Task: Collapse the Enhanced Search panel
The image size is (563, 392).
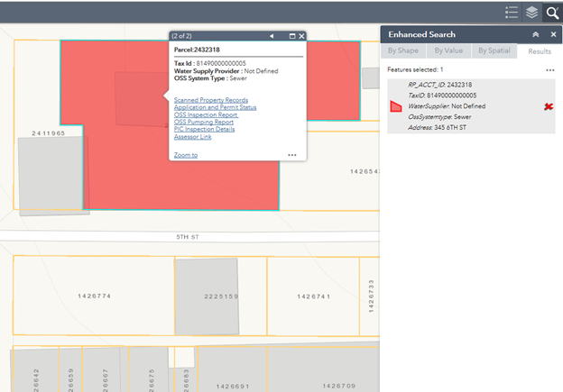Action: (535, 33)
